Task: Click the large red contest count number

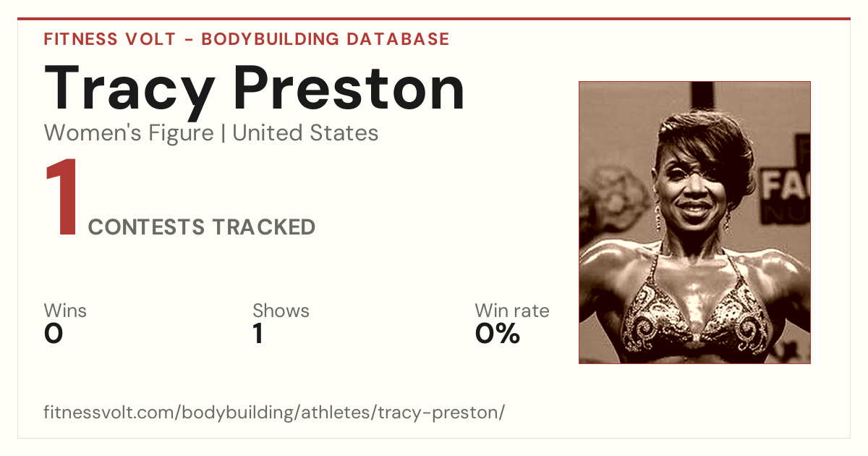Action: [61, 199]
